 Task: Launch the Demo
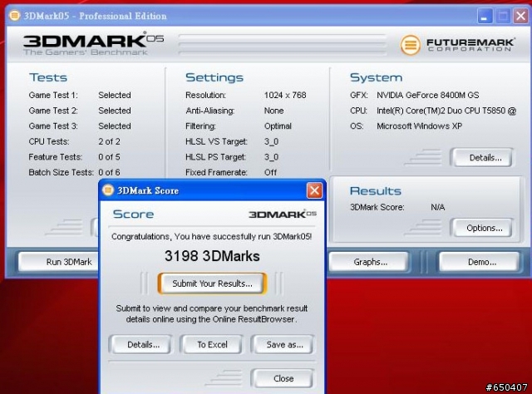pos(481,262)
